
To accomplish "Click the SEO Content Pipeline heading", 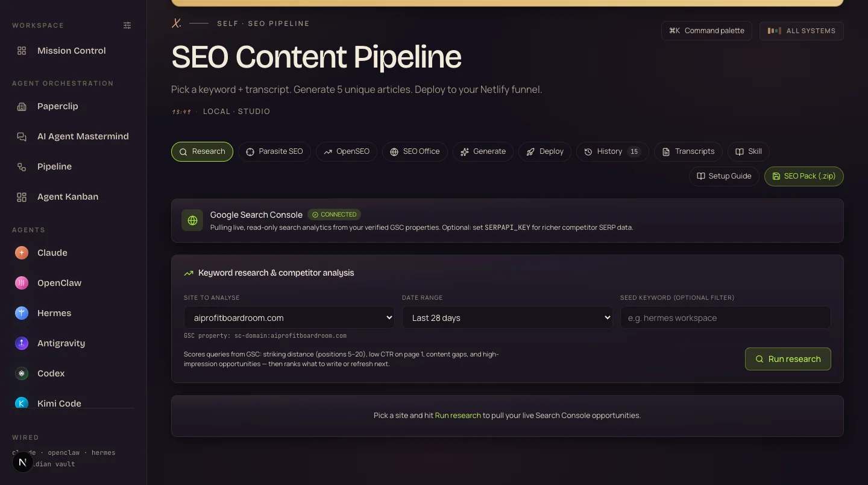I will pyautogui.click(x=316, y=57).
